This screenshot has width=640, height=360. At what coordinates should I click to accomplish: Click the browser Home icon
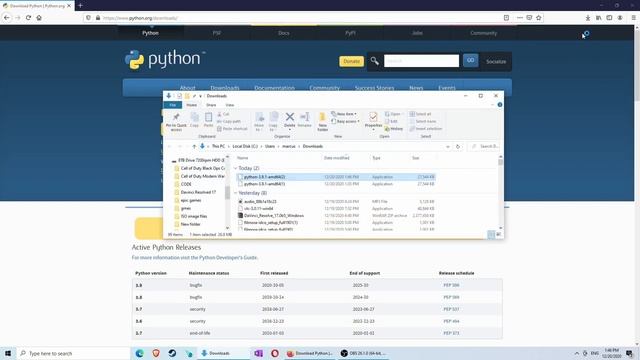tap(39, 18)
